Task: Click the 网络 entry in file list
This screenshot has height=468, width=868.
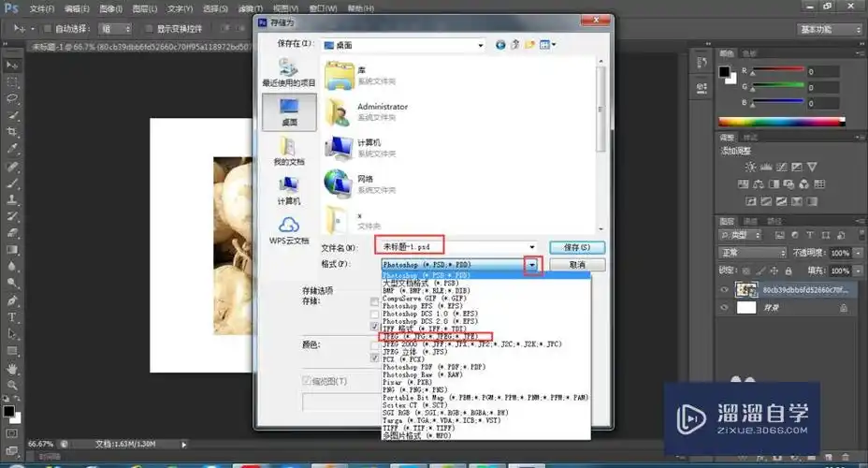Action: [360, 183]
